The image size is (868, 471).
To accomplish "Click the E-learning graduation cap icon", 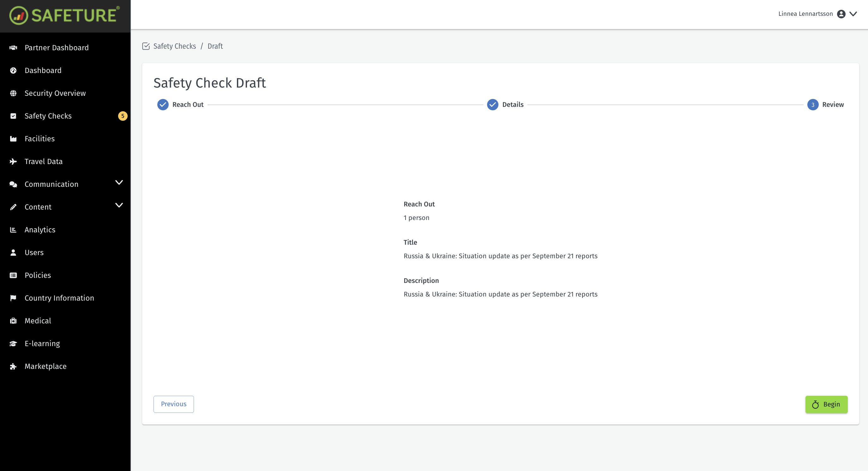I will click(13, 343).
